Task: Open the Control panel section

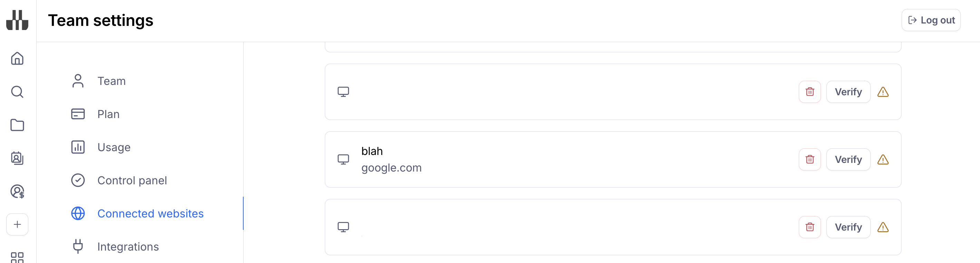Action: click(x=132, y=181)
